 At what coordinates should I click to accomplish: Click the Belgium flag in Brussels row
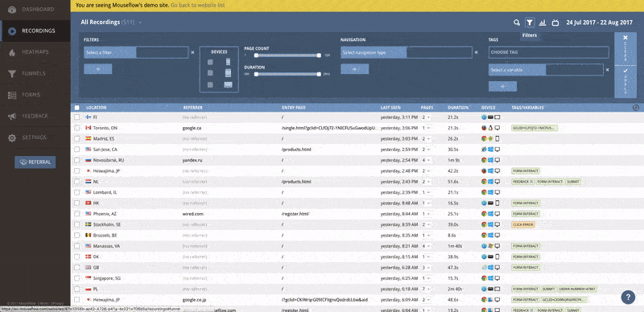(88, 236)
